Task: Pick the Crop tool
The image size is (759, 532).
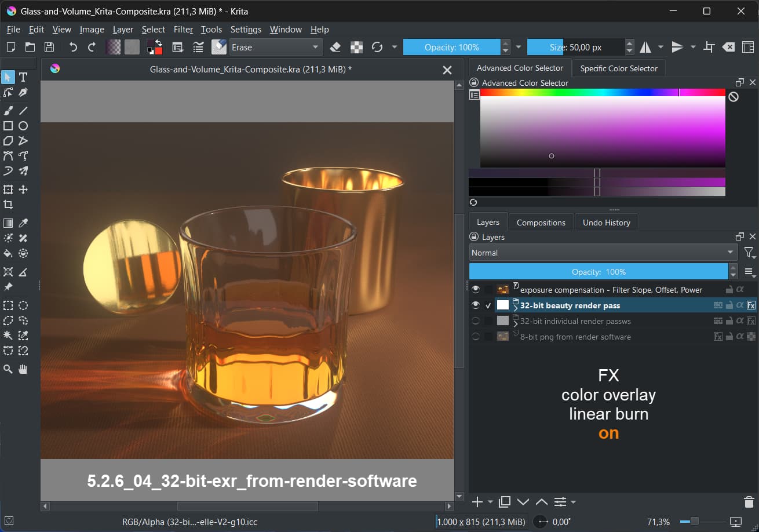Action: point(8,205)
